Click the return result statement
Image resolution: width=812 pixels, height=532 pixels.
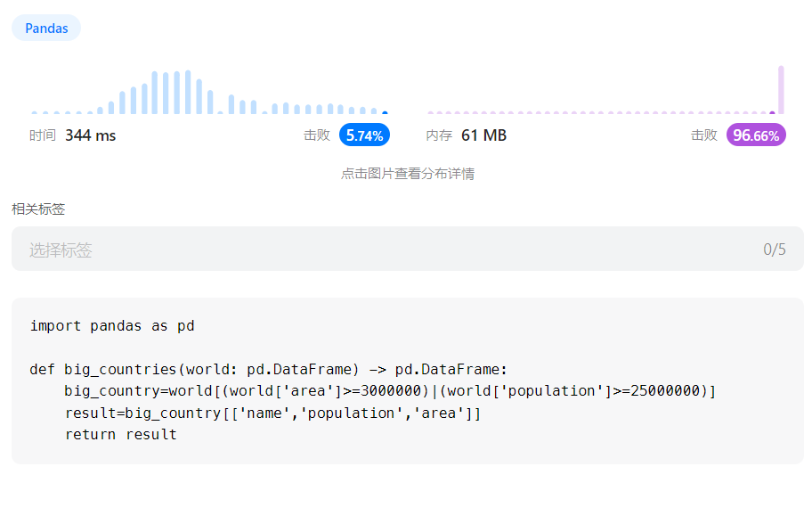coord(120,434)
